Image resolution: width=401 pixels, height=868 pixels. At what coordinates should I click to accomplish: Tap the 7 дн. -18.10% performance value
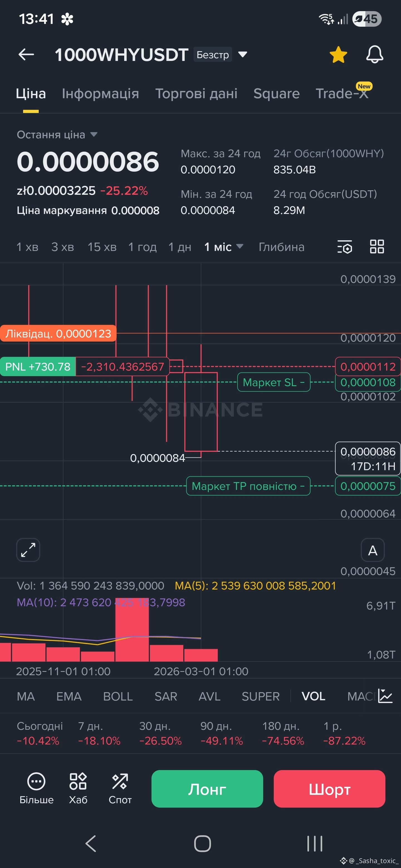pyautogui.click(x=99, y=733)
